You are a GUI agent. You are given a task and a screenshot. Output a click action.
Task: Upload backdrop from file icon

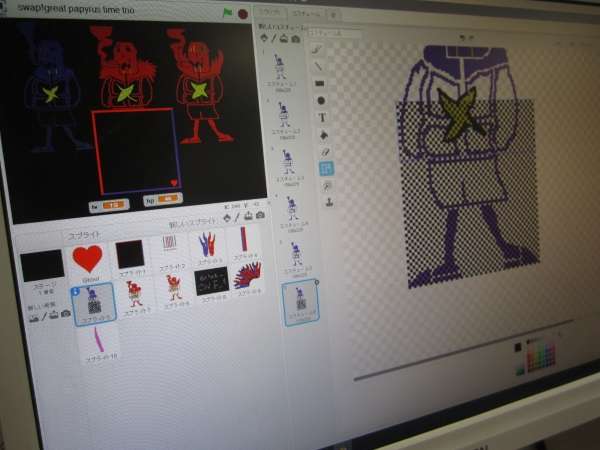point(54,315)
